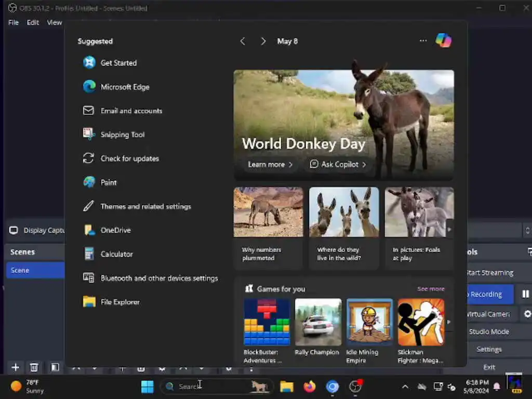Screen dimensions: 532x399
Task: Open 'In pictures: Foals at play' card
Action: pos(419,228)
